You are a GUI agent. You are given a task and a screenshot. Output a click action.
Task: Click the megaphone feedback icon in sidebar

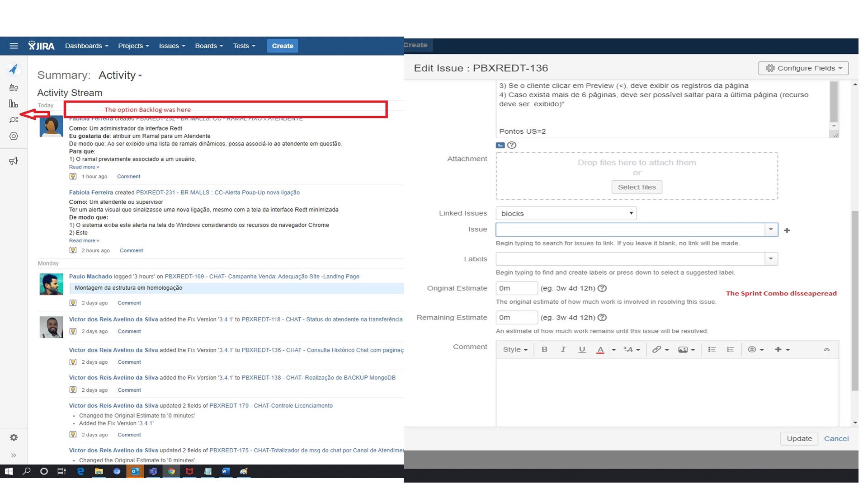point(14,161)
